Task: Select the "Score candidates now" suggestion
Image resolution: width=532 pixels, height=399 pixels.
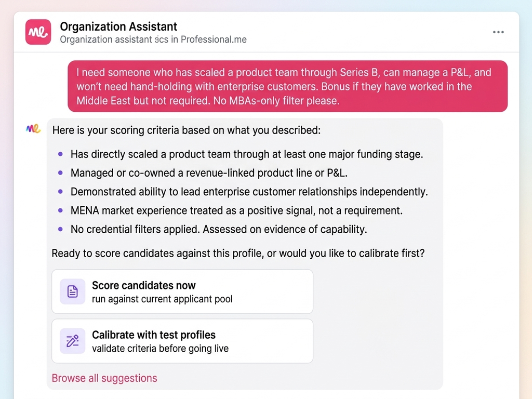Action: [x=182, y=291]
